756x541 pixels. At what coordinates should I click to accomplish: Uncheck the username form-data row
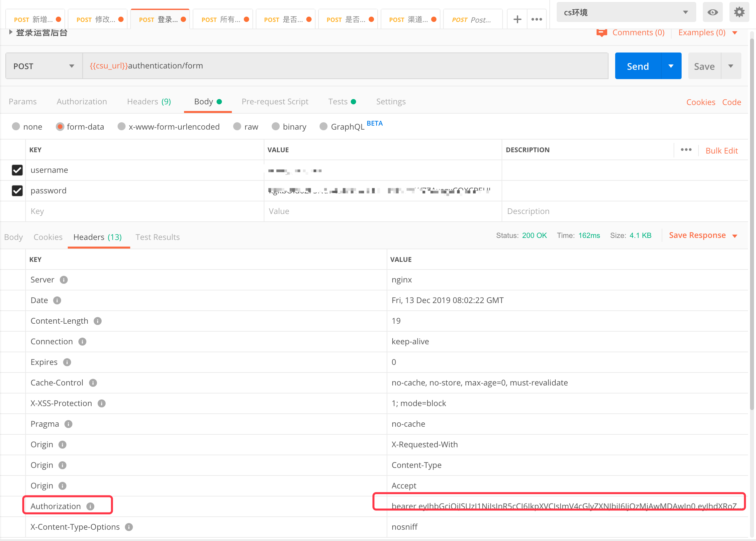(17, 170)
